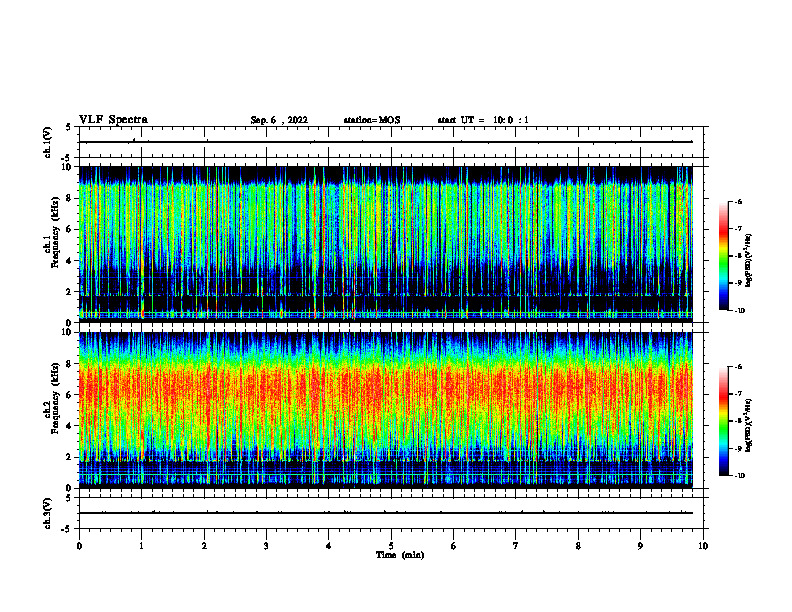Click time axis tick label '8'

pos(578,546)
